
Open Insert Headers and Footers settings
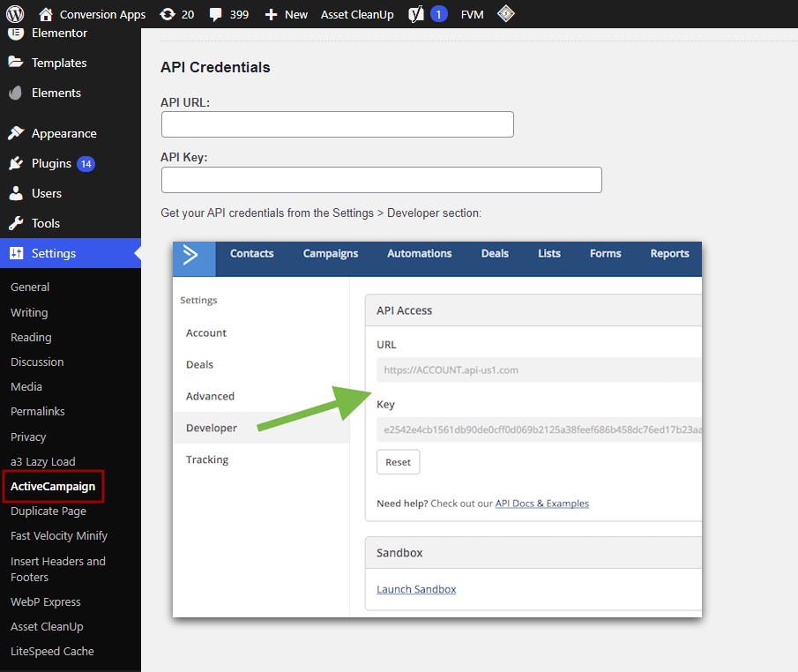(x=58, y=569)
